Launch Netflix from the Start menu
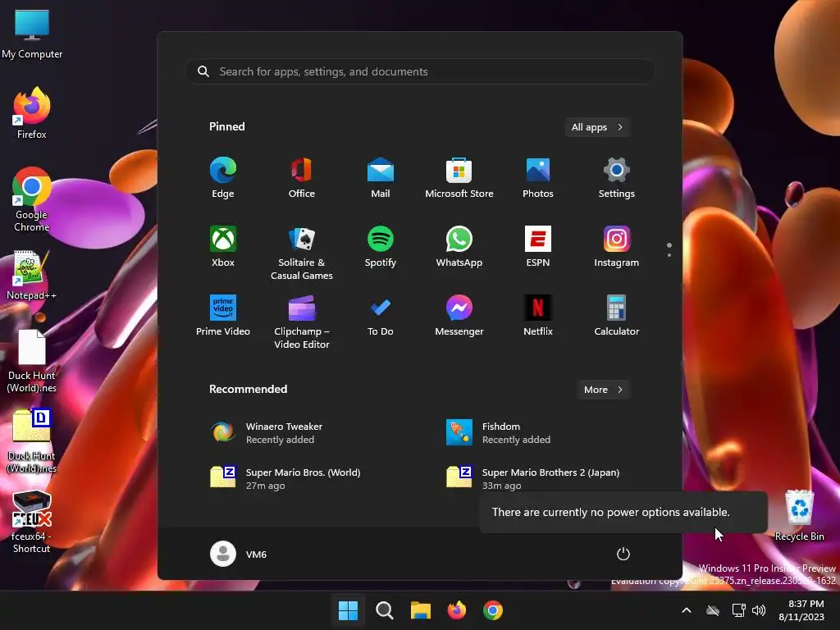Screen dimensions: 840x630 click(x=538, y=316)
